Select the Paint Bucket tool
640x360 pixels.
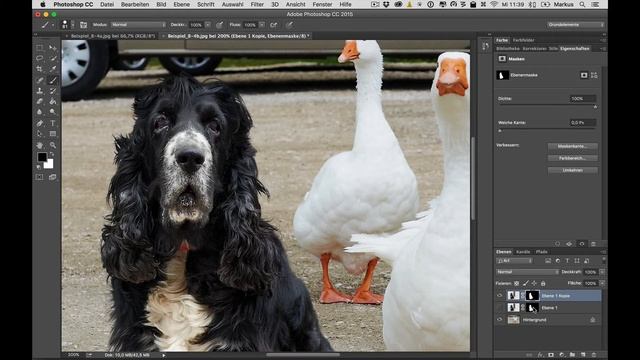tap(53, 101)
